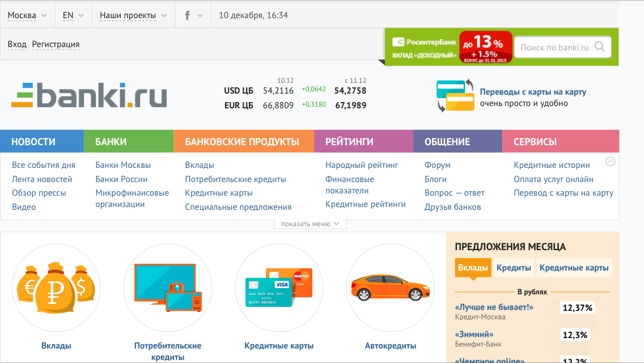This screenshot has width=644, height=363.
Task: Open Кредитные рейтинги link
Action: [x=365, y=204]
